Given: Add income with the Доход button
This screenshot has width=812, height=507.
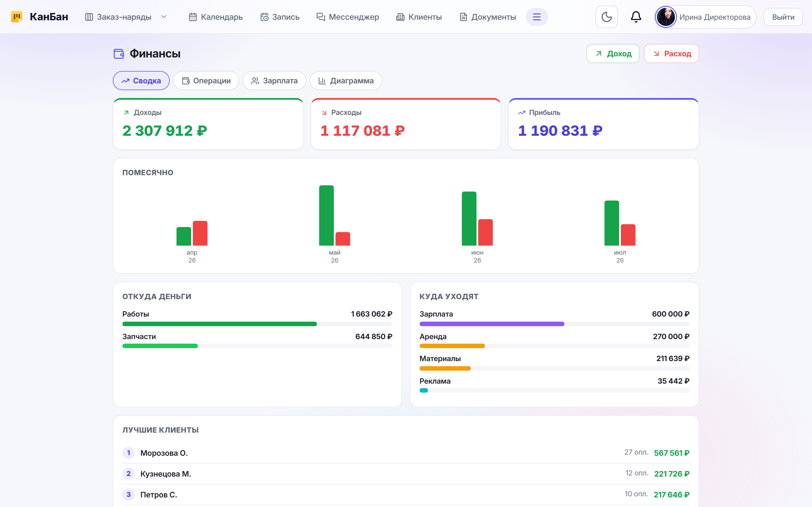Looking at the screenshot, I should (x=613, y=54).
